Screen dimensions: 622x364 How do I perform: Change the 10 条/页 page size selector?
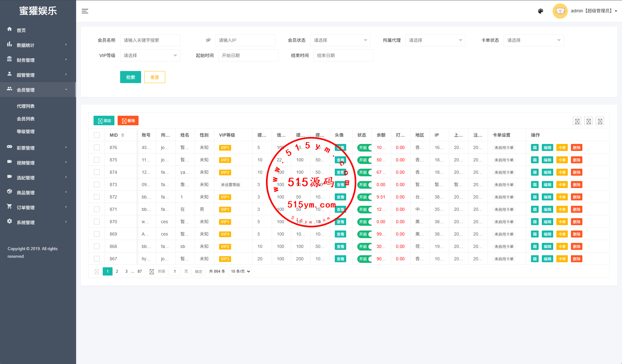[x=240, y=271]
